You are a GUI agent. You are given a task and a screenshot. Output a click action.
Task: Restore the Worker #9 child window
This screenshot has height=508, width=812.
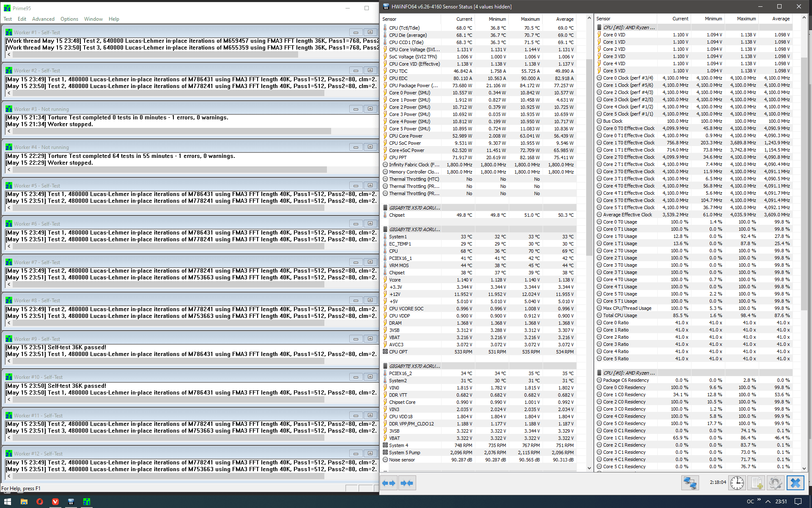370,339
